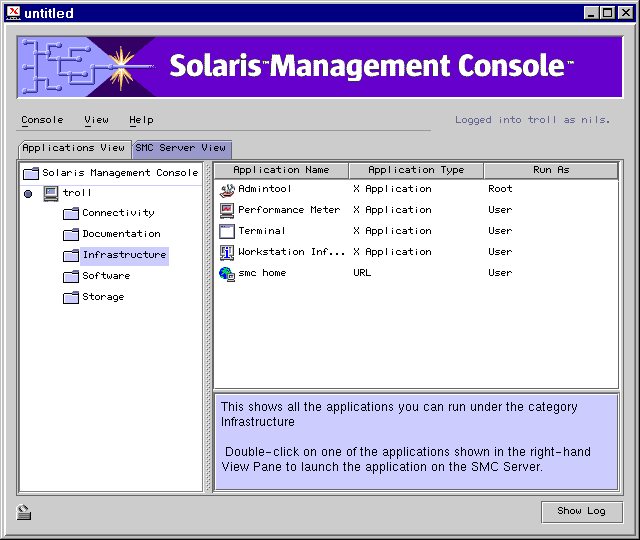Open the Help menu

point(141,120)
